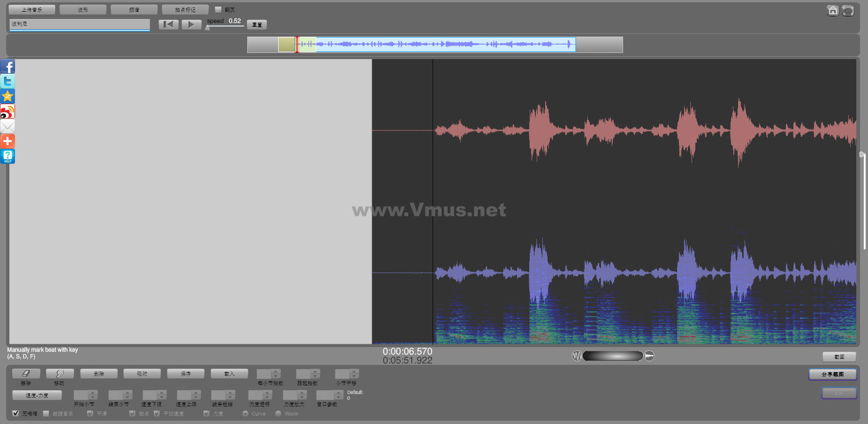Image resolution: width=868 pixels, height=424 pixels.
Task: Click the track name input field
Action: (x=79, y=24)
